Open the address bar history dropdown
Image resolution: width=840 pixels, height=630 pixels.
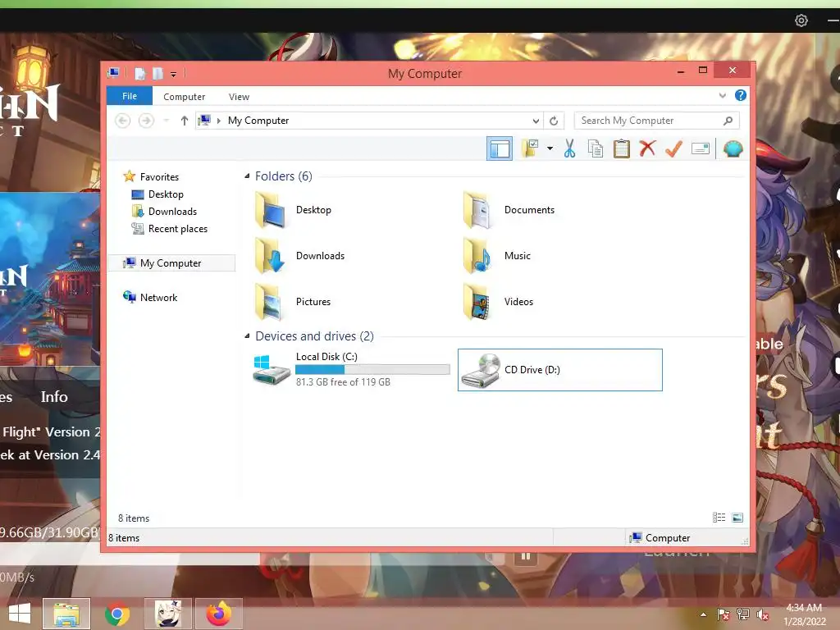(536, 121)
